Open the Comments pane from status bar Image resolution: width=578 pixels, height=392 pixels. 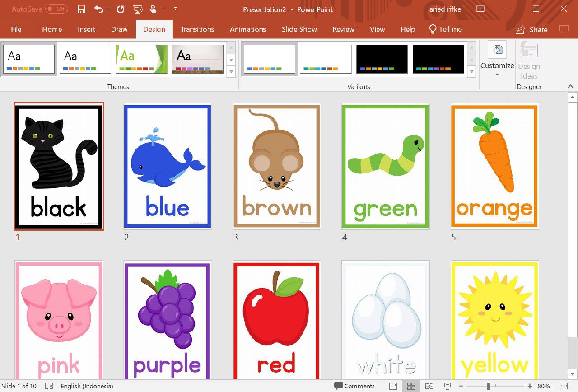pyautogui.click(x=354, y=386)
